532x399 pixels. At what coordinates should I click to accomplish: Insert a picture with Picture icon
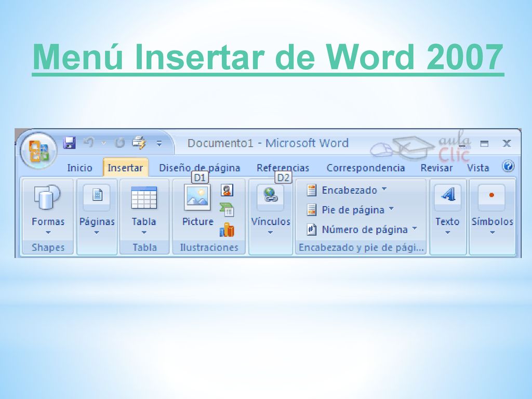tap(197, 197)
